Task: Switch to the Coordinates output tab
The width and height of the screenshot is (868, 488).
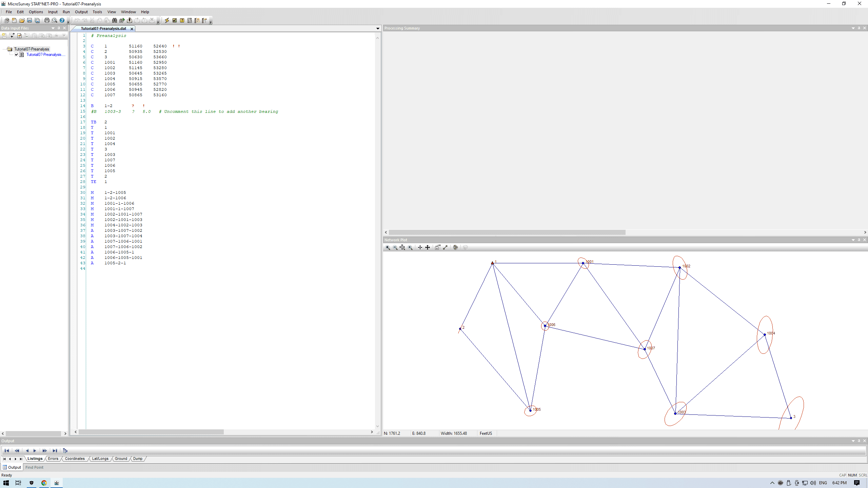Action: coord(75,459)
